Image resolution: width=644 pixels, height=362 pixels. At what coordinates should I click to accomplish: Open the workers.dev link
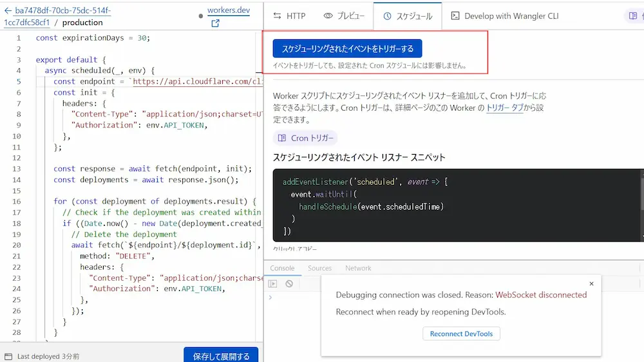tap(229, 11)
